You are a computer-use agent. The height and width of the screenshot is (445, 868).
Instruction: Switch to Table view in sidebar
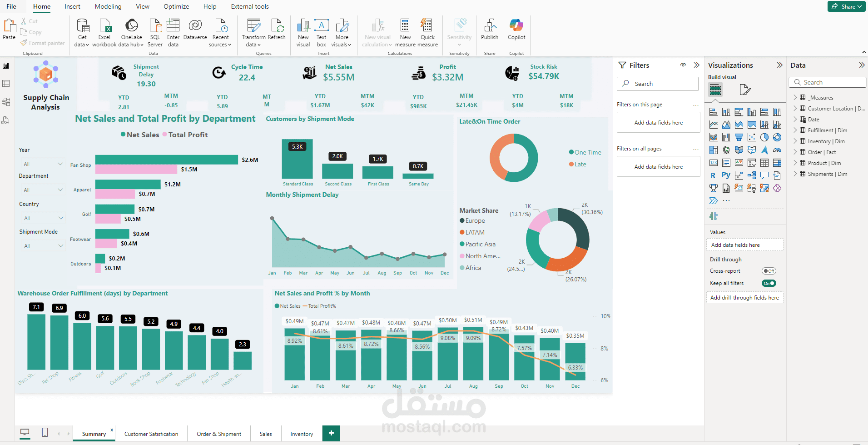[6, 84]
